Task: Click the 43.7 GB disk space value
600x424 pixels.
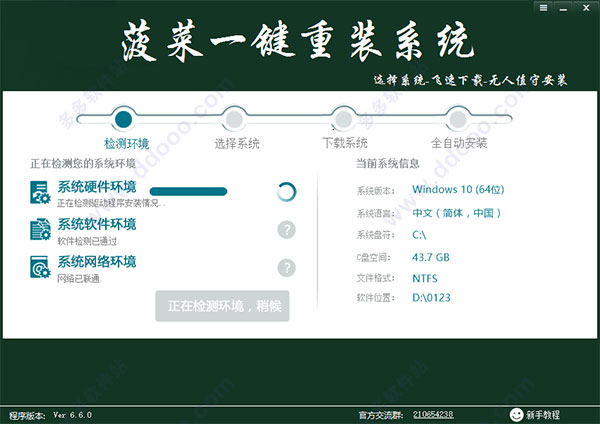Action: point(431,257)
